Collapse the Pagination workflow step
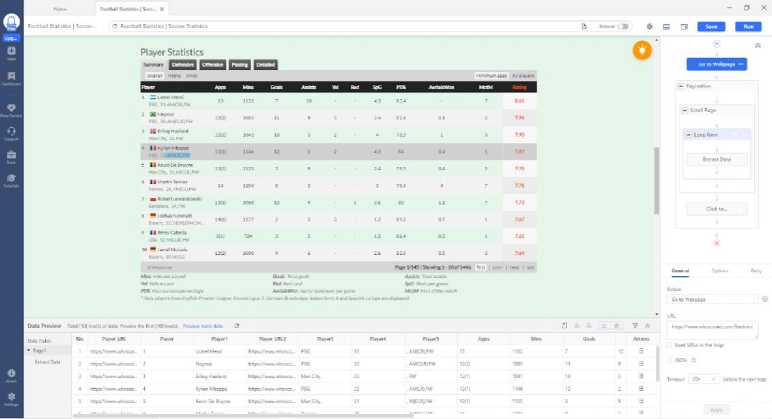This screenshot has width=772, height=419. click(x=680, y=86)
